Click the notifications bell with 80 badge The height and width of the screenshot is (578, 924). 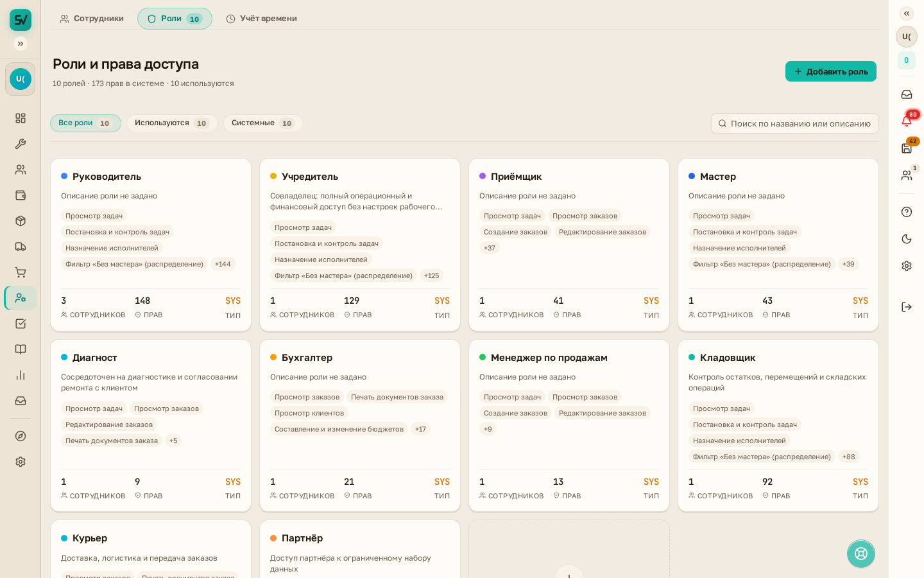point(907,121)
